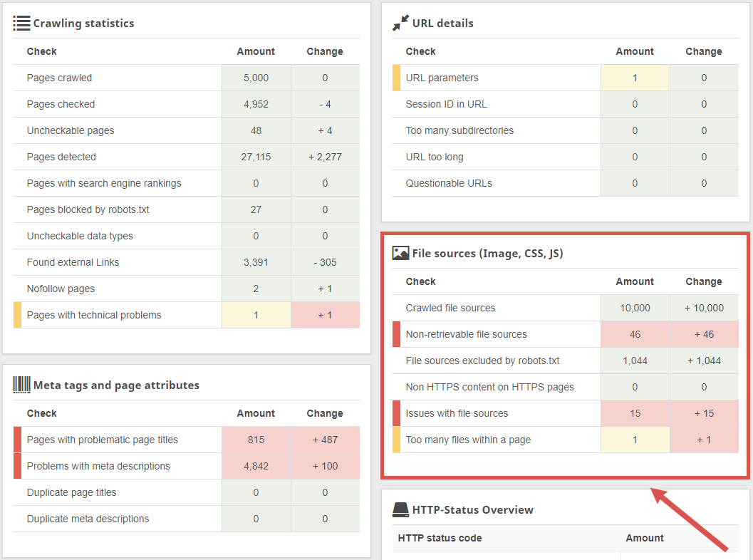Click the Pages checked change "- 4"

325,104
